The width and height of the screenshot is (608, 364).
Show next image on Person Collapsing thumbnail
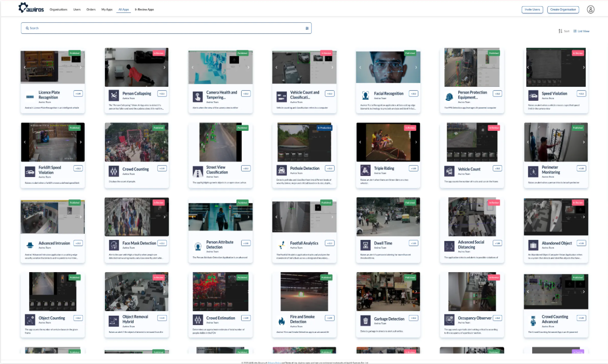coord(164,68)
